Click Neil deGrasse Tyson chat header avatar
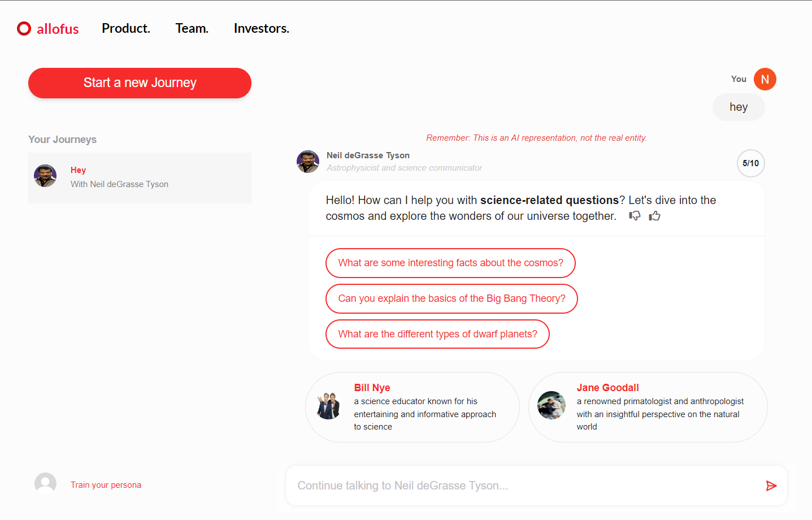The width and height of the screenshot is (812, 520). coord(308,162)
